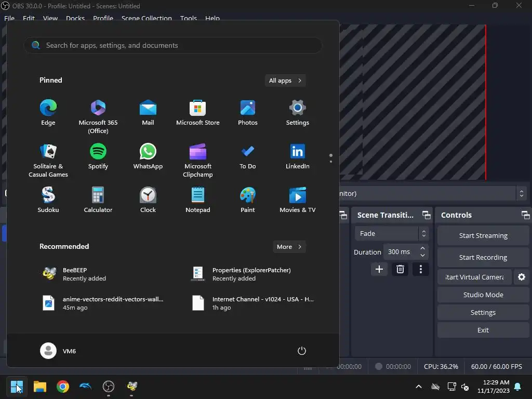Open the power options button
532x399 pixels.
tap(302, 351)
